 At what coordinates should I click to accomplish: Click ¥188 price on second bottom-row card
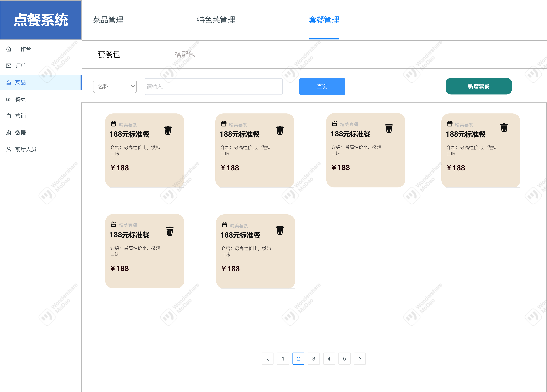coord(231,269)
